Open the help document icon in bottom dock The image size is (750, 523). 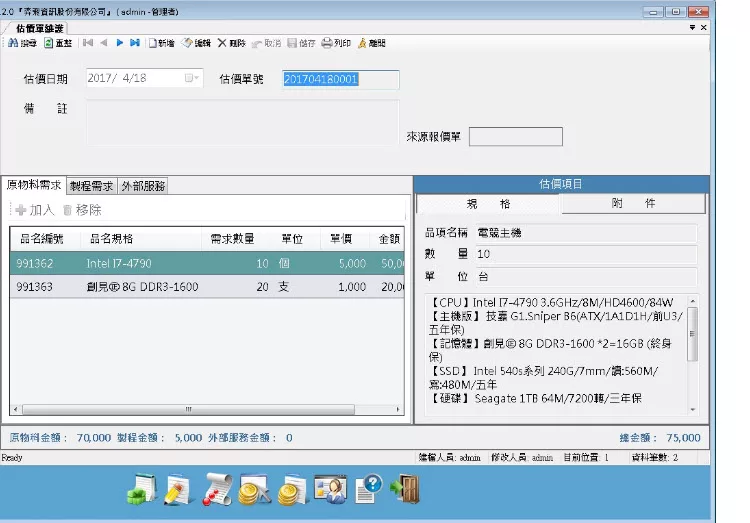pyautogui.click(x=368, y=489)
